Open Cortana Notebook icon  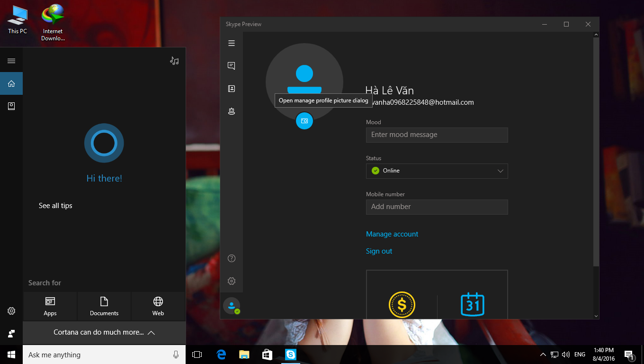pos(11,106)
